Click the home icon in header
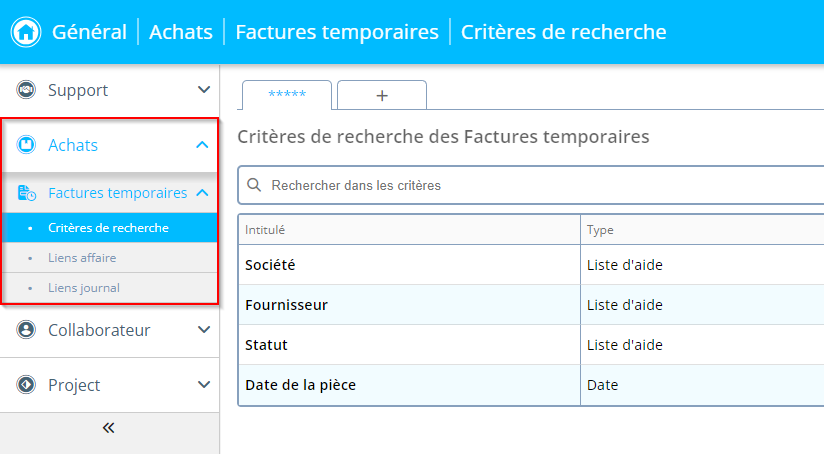The width and height of the screenshot is (824, 454). pyautogui.click(x=26, y=32)
